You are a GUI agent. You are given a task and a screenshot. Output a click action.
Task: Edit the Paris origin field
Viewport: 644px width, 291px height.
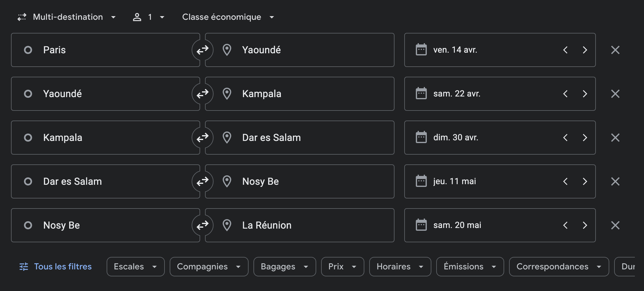[x=105, y=50]
